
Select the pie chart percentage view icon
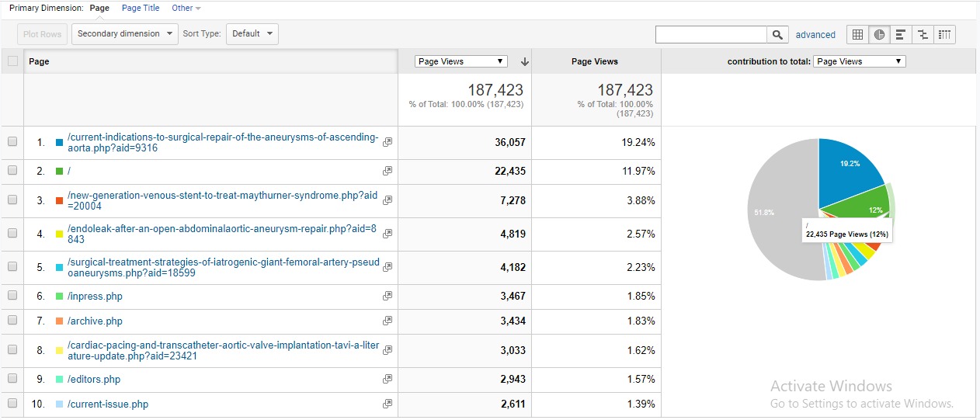(879, 34)
